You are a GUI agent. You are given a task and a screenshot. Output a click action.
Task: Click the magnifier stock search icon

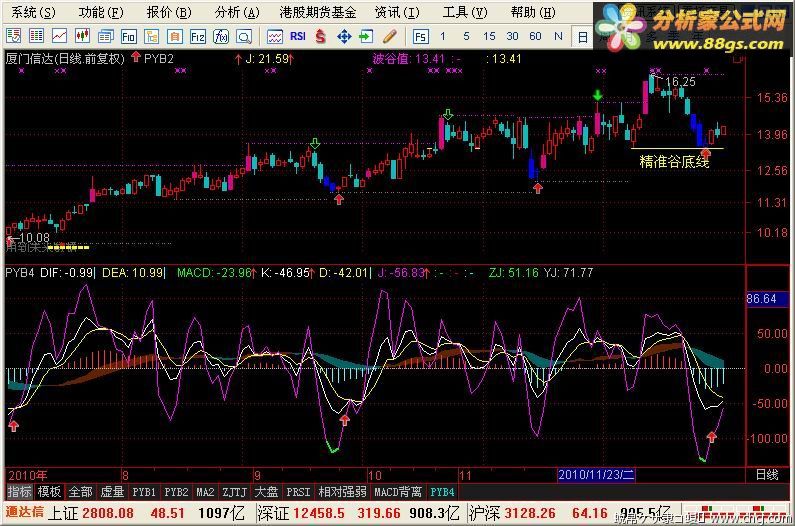(244, 36)
